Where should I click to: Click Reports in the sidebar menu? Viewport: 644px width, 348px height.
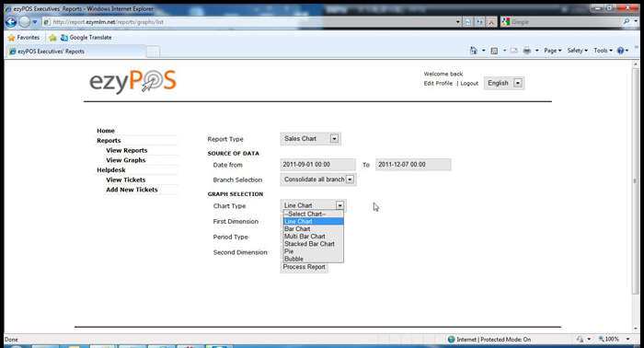tap(109, 141)
